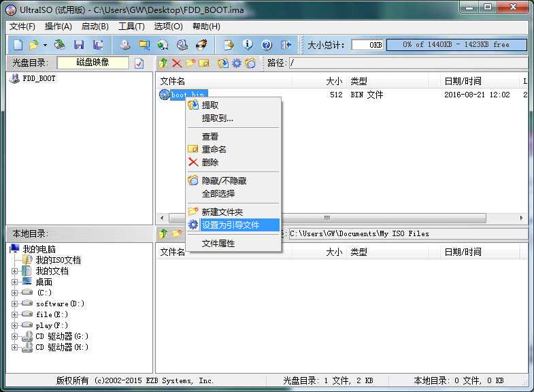Image resolution: width=534 pixels, height=392 pixels.
Task: Expand the CD 驱动器(H:) node
Action: (14, 348)
